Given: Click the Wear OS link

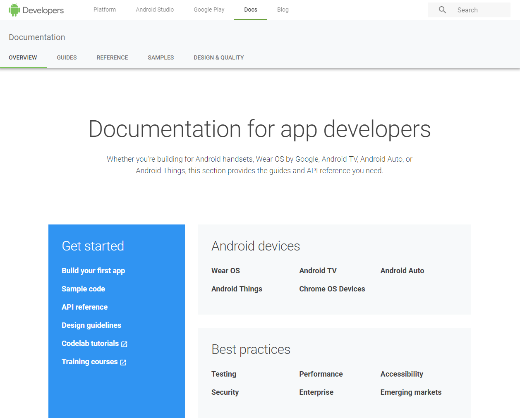Looking at the screenshot, I should pyautogui.click(x=225, y=271).
